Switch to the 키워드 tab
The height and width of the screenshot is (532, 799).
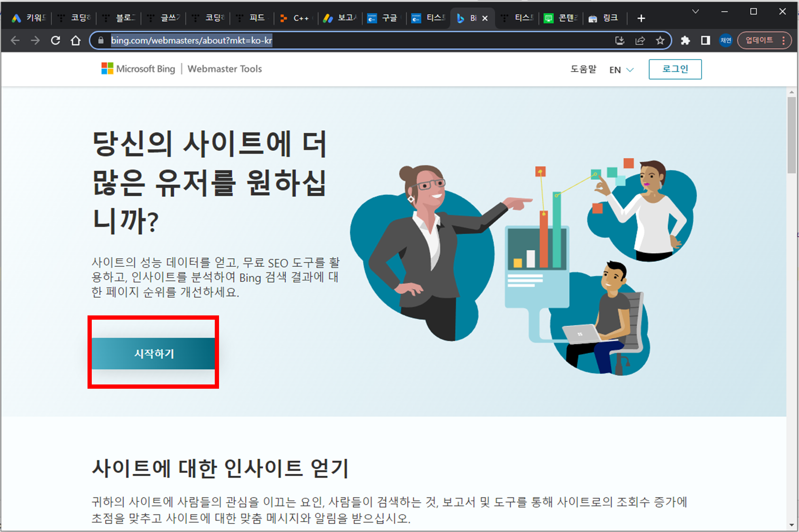(x=28, y=18)
